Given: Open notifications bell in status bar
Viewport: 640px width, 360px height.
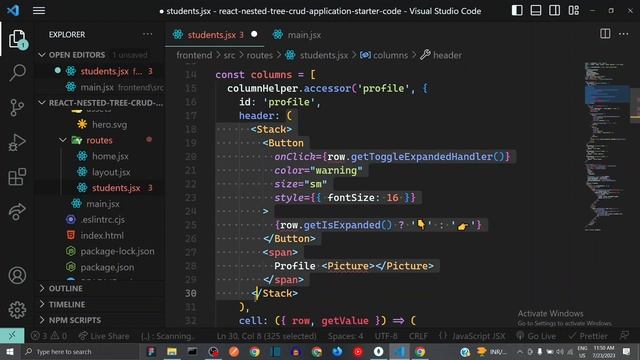Looking at the screenshot, I should 624,336.
